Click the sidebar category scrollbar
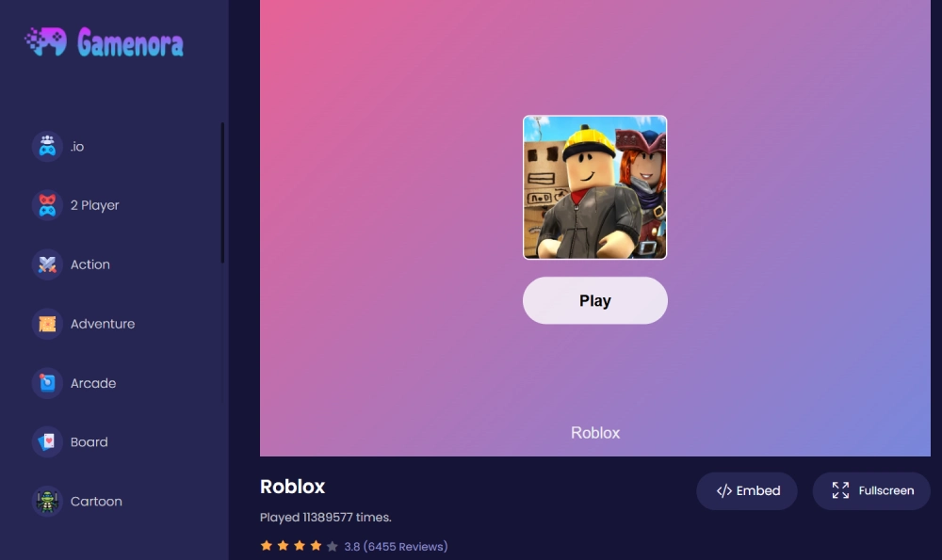This screenshot has height=560, width=942. click(x=222, y=193)
